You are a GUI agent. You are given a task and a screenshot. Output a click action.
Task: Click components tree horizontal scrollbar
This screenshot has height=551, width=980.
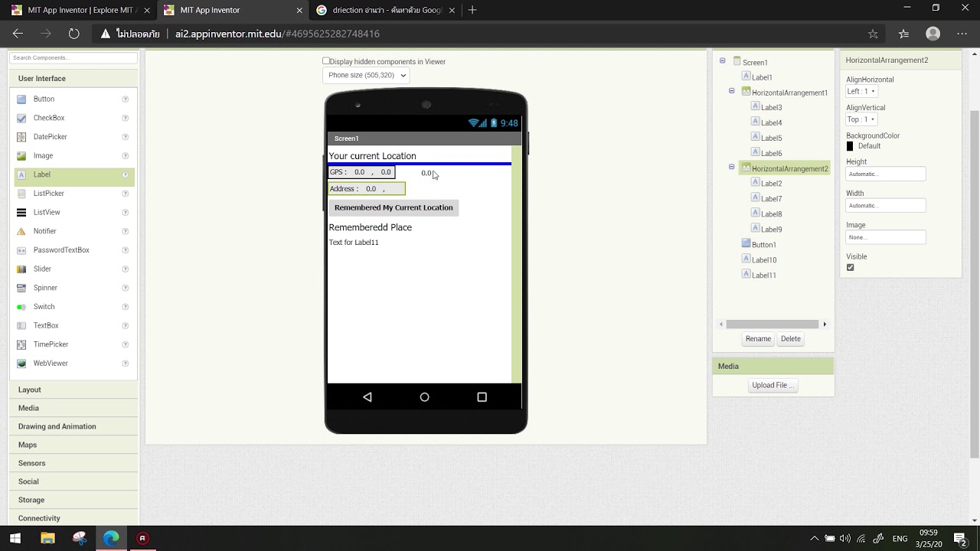773,324
